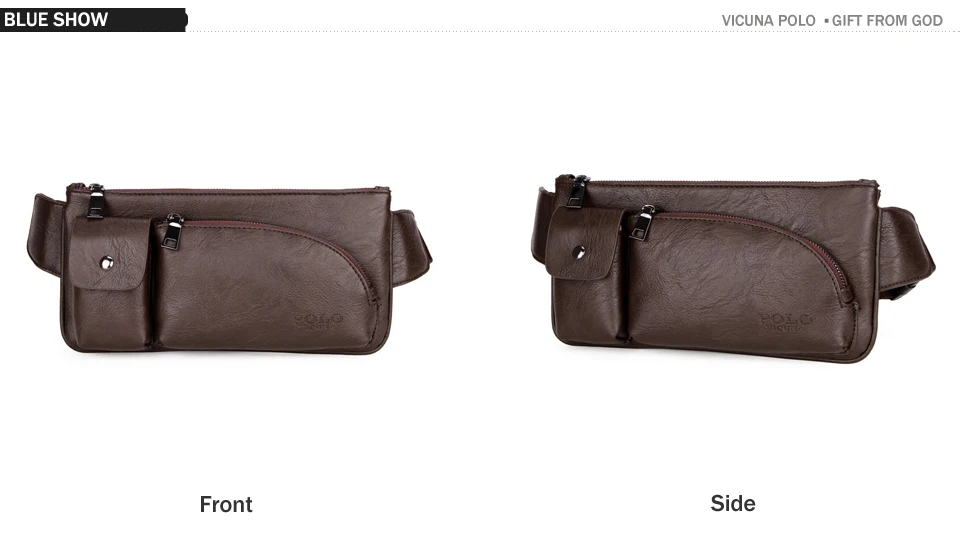Select the Side caption label
Viewport: 960px width, 544px height.
(x=733, y=503)
